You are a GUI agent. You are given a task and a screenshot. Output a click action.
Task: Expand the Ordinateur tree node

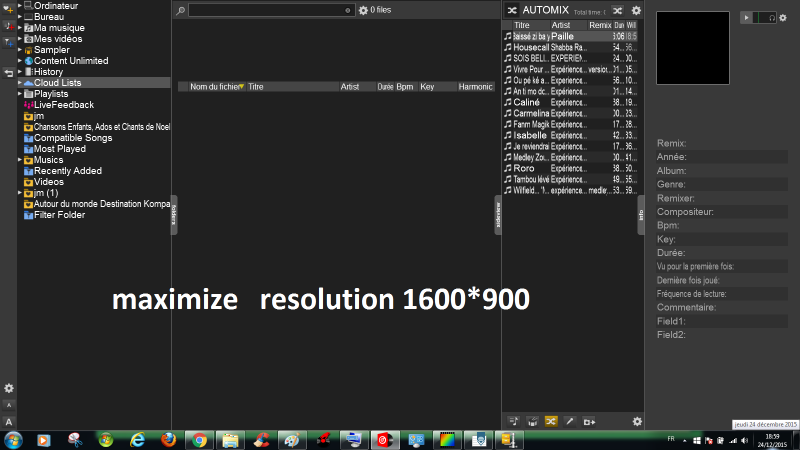tap(20, 6)
